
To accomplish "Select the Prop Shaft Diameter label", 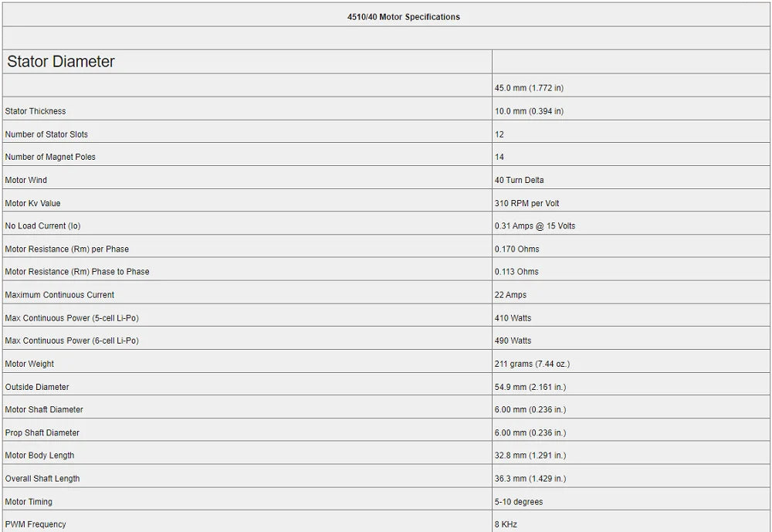I will click(x=42, y=433).
